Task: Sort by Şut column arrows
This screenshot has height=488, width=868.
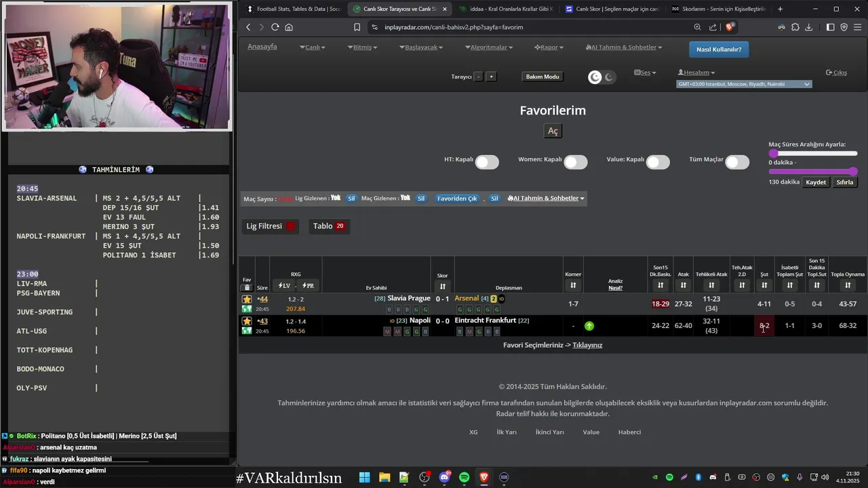Action: [764, 285]
